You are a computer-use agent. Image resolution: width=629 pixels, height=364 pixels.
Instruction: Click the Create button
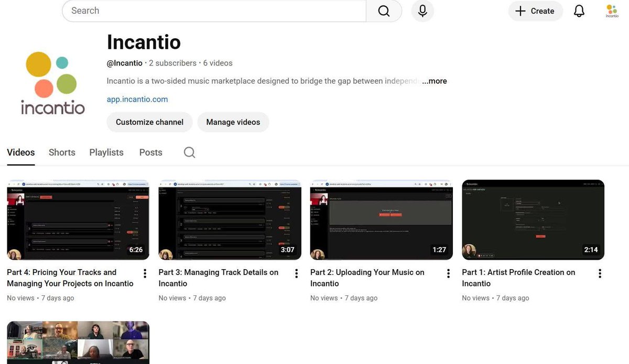(535, 11)
